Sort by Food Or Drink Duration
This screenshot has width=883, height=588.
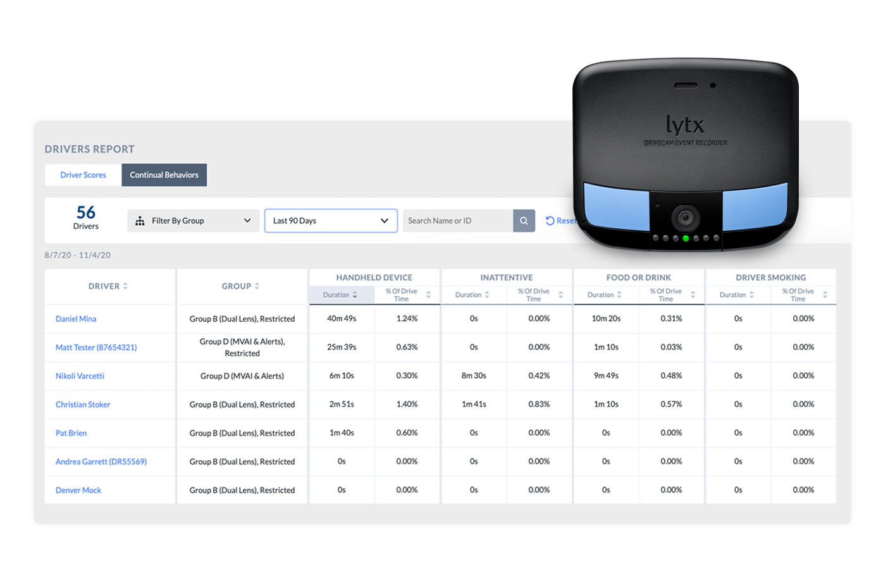click(605, 295)
